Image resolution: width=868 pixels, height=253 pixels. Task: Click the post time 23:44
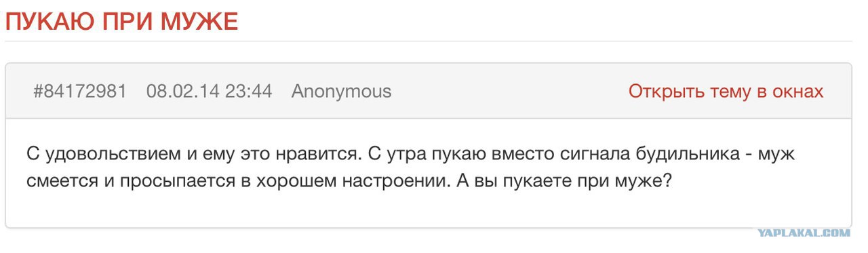tap(248, 92)
